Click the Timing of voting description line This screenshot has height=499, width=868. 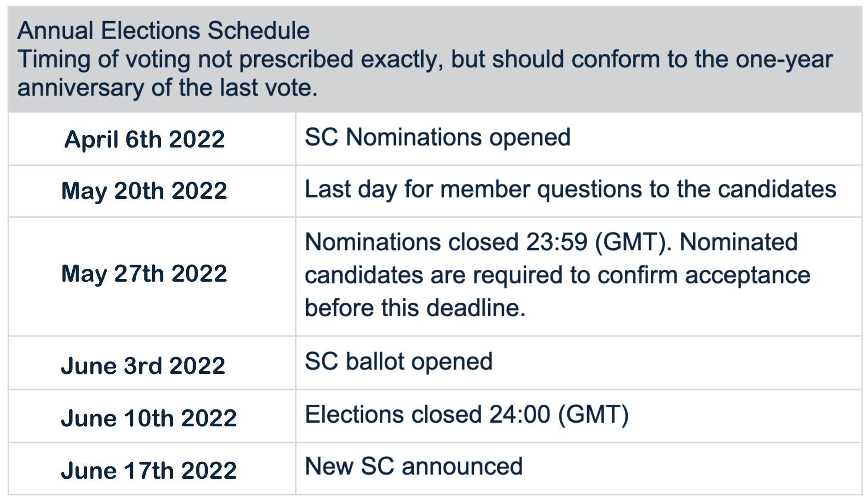coord(425,60)
